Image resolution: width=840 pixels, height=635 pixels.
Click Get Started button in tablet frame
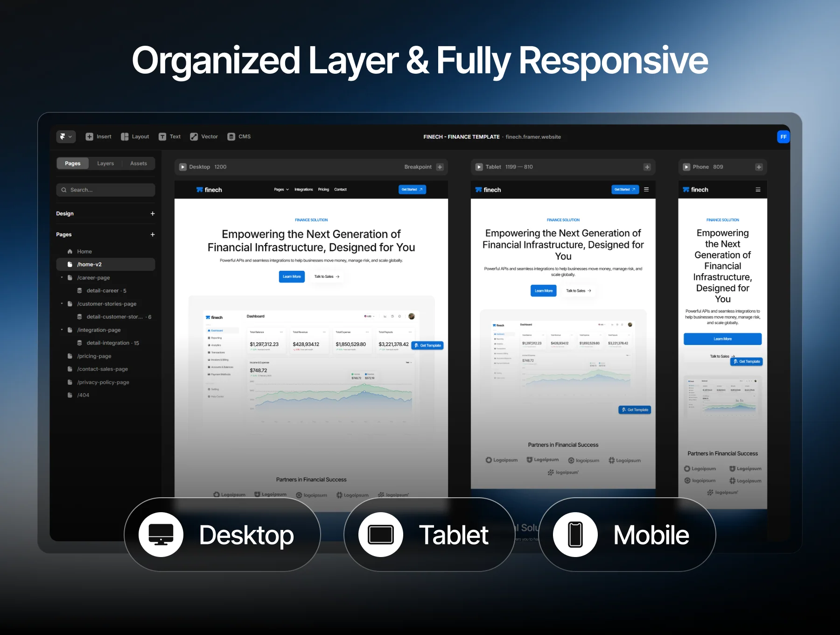(x=625, y=190)
